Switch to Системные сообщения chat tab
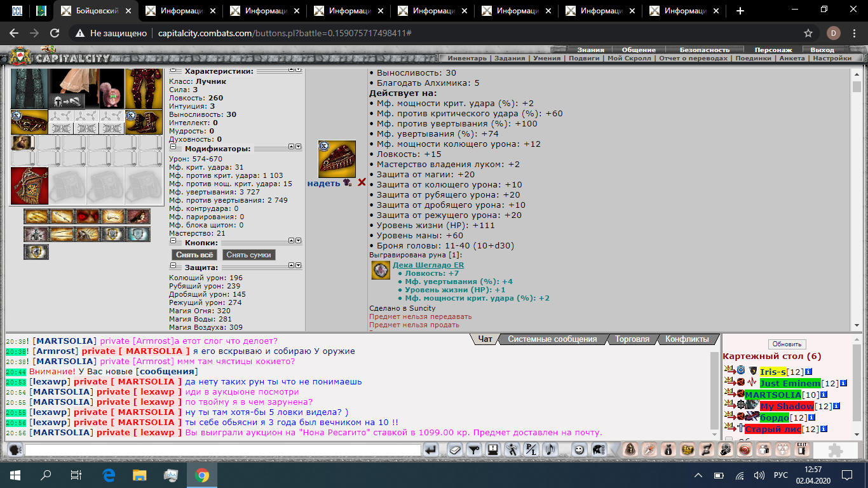 point(552,339)
